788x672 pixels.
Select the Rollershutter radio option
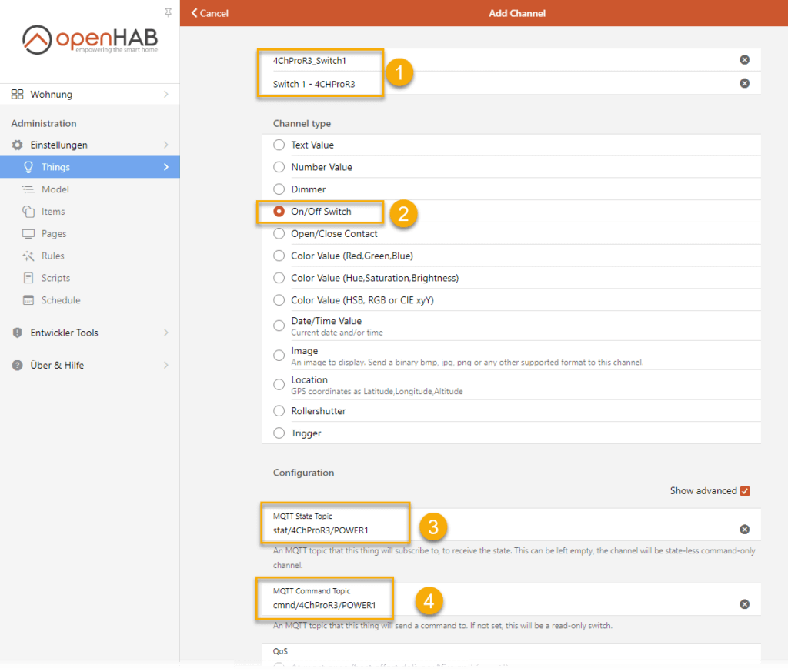tap(279, 411)
